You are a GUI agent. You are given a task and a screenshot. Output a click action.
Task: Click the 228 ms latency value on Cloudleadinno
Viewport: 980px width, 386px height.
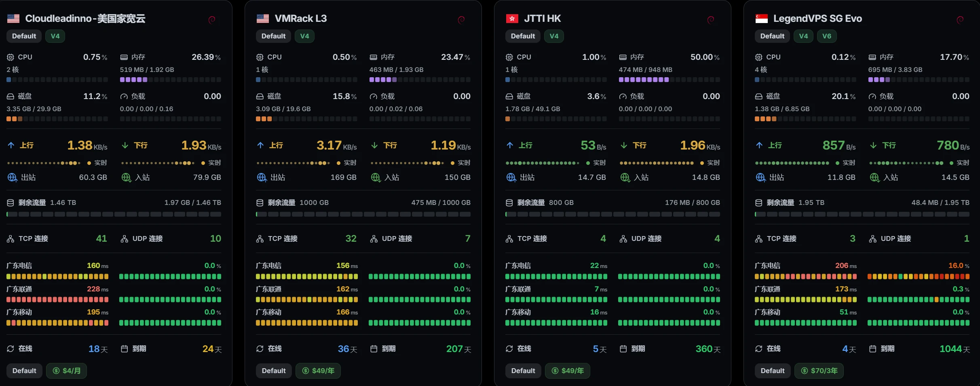[x=98, y=289]
